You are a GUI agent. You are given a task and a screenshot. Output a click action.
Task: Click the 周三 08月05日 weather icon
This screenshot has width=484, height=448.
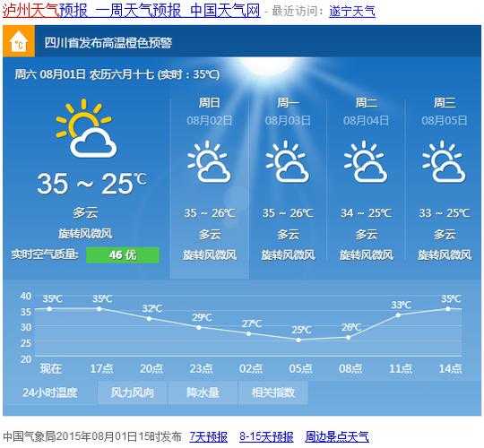coord(444,161)
